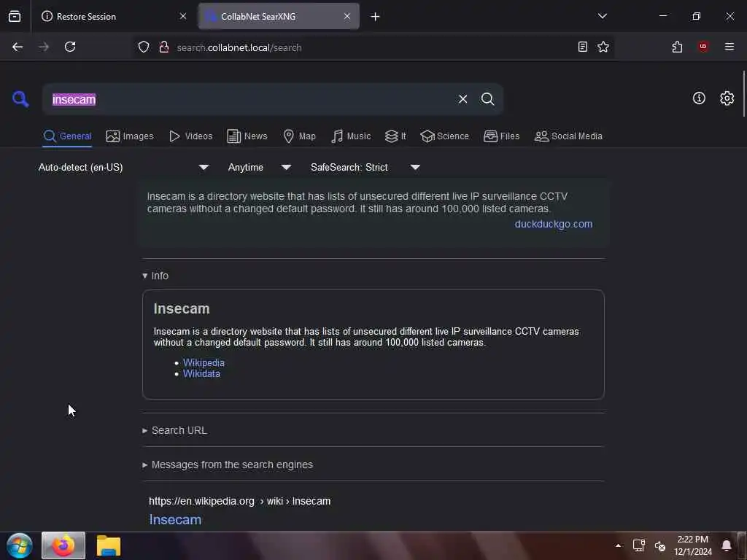Close the CollabNet SearXNG tab

coord(347,16)
